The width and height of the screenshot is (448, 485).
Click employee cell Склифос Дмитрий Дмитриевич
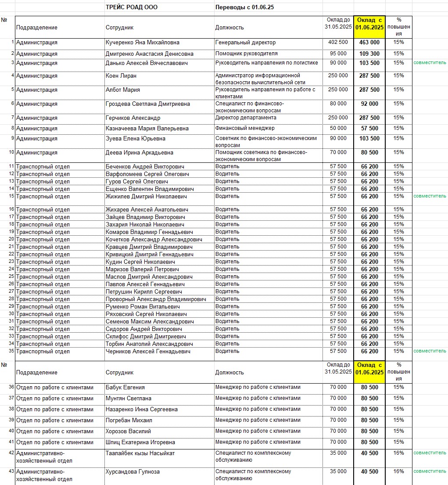pos(143,336)
